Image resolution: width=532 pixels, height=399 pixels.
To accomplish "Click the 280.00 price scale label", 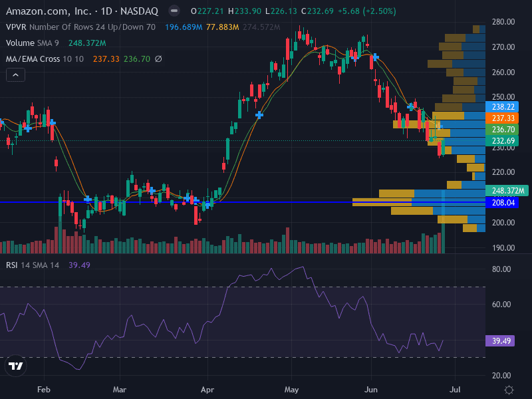I will 503,22.
